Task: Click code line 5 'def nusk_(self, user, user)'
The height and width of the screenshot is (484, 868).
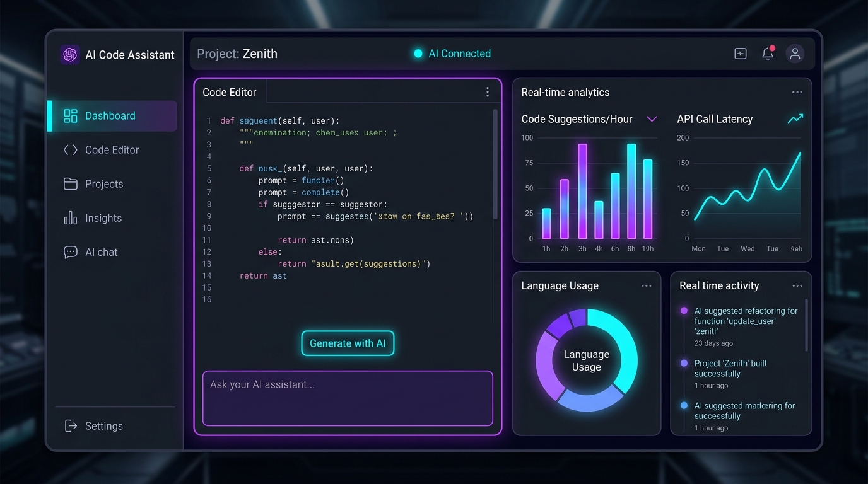Action: pyautogui.click(x=306, y=168)
